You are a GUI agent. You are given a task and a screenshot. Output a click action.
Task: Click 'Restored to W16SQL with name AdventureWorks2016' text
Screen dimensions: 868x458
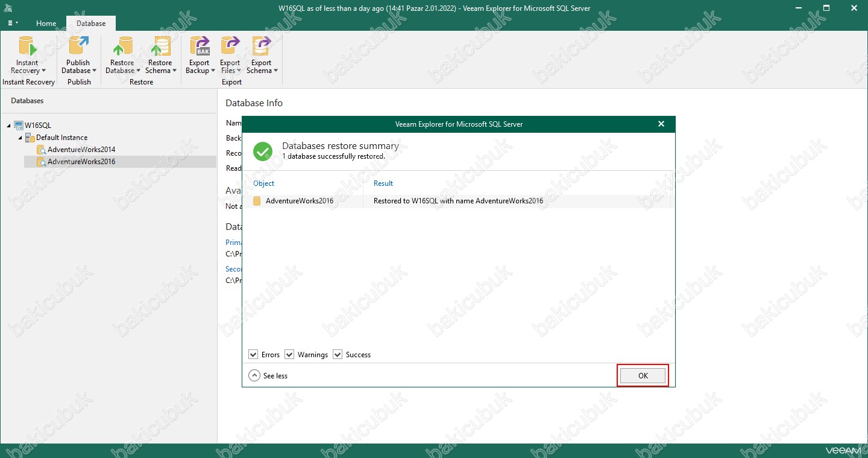458,201
